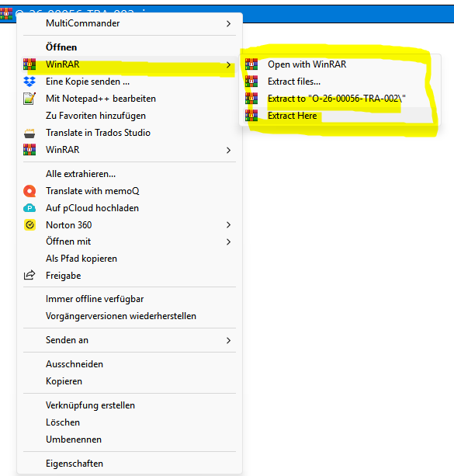The width and height of the screenshot is (454, 476).
Task: Select the highlighted WinRAR menu entry
Action: coord(130,64)
